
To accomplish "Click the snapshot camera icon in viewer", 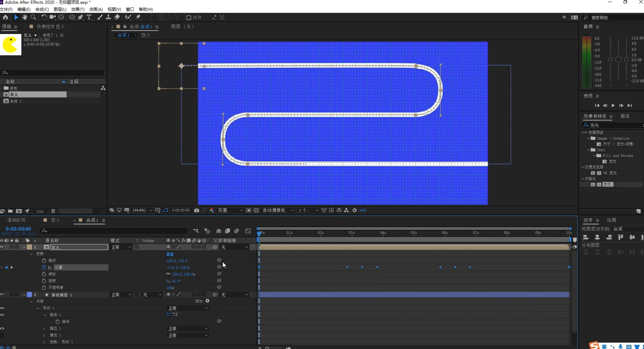I will coord(197,210).
